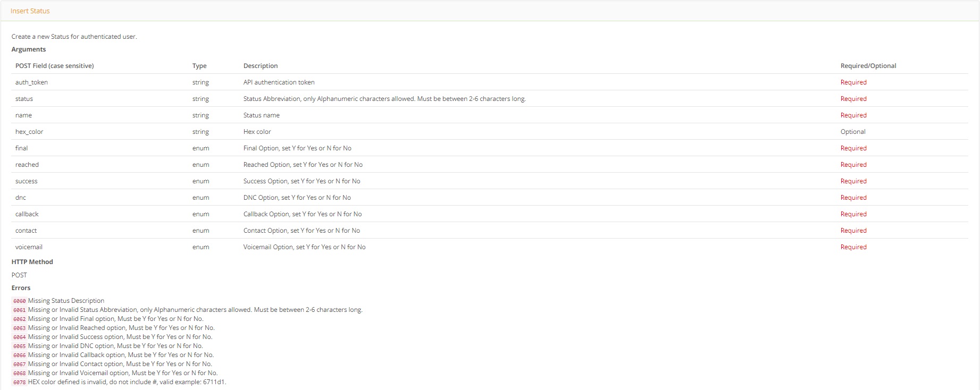Click the Description column header
Image resolution: width=980 pixels, height=390 pixels.
(261, 66)
